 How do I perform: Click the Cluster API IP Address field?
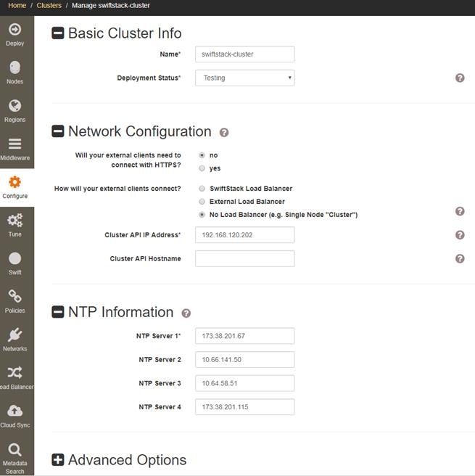[x=245, y=234]
